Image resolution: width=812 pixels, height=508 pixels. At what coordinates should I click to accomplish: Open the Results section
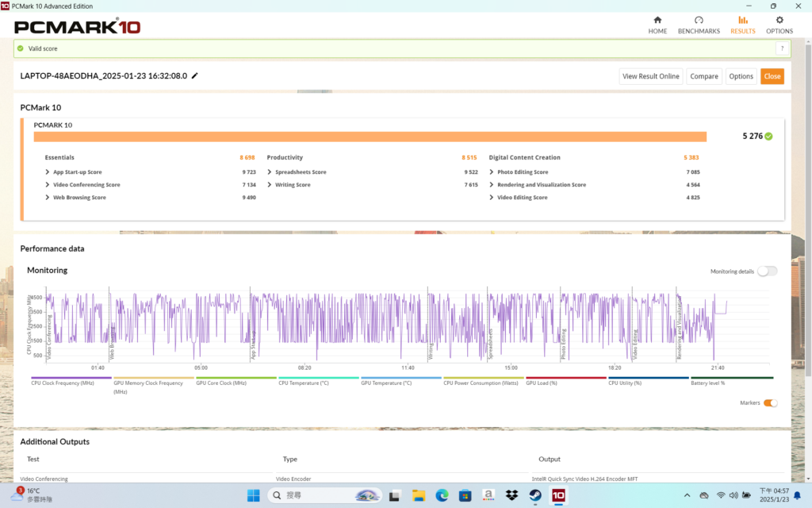[742, 25]
